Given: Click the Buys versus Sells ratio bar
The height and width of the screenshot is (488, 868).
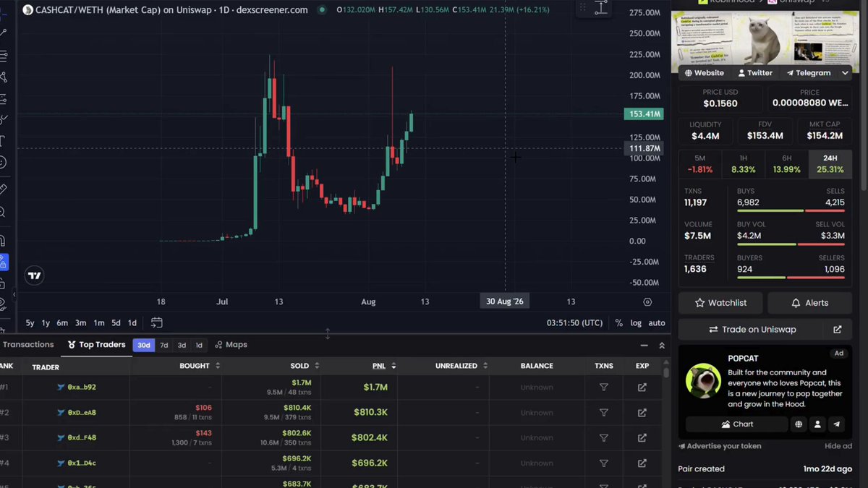Looking at the screenshot, I should (x=791, y=211).
